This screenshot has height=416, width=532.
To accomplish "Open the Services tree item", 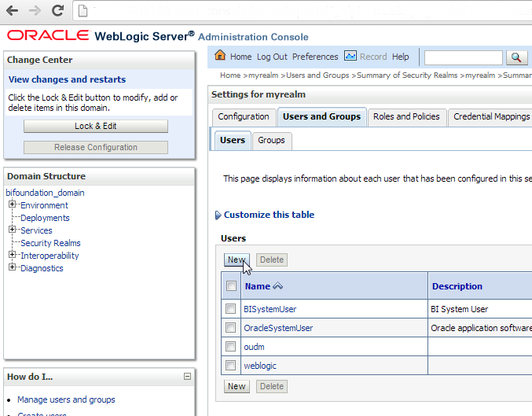I will [x=36, y=230].
